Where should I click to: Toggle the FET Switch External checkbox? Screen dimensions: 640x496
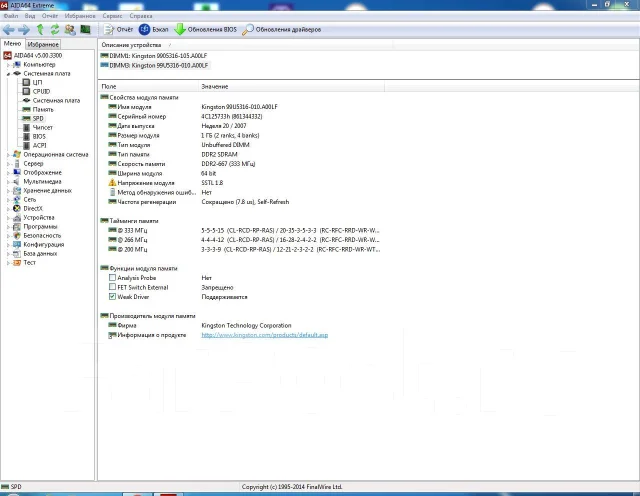[x=112, y=287]
